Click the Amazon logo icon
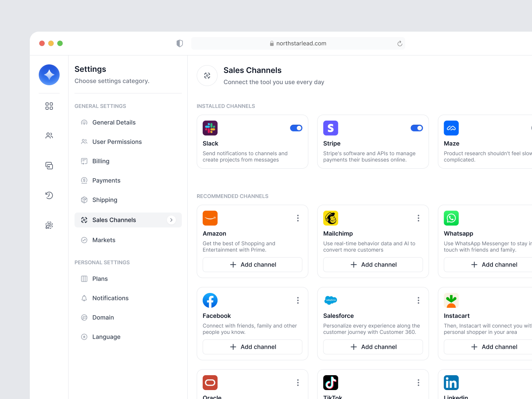Image resolution: width=532 pixels, height=399 pixels. coord(210,218)
